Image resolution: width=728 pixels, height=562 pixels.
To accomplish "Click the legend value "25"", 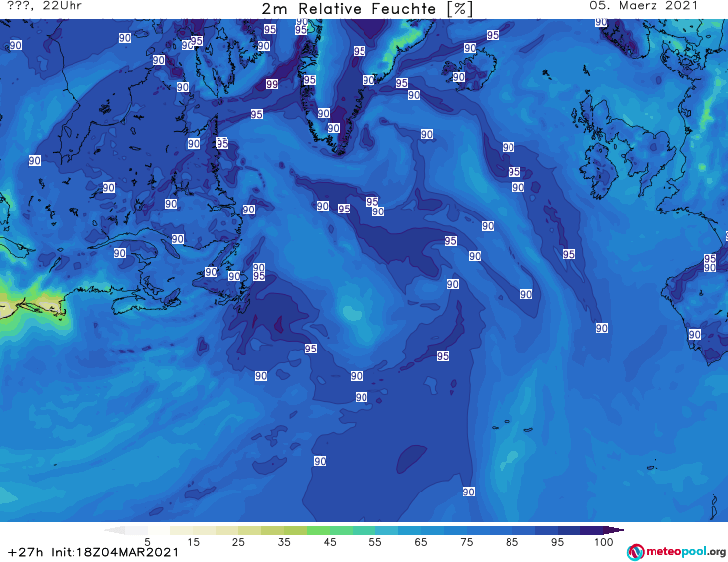I will click(x=238, y=542).
